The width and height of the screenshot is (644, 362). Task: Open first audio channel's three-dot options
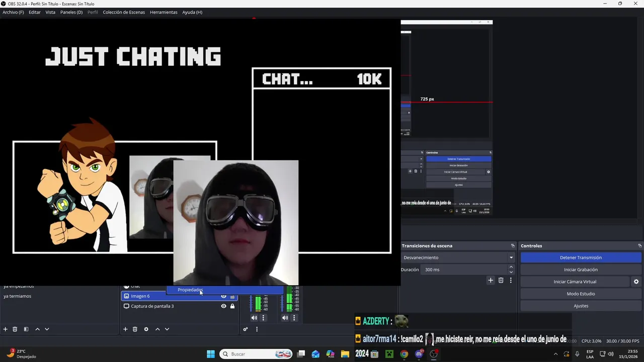263,318
